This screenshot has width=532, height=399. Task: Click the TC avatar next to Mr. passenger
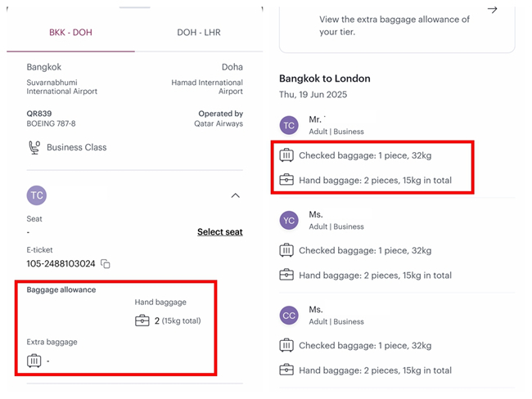tap(289, 125)
